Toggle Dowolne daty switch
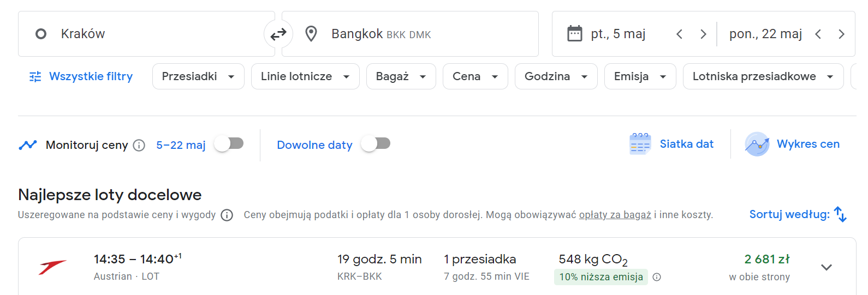The width and height of the screenshot is (868, 295). 376,143
